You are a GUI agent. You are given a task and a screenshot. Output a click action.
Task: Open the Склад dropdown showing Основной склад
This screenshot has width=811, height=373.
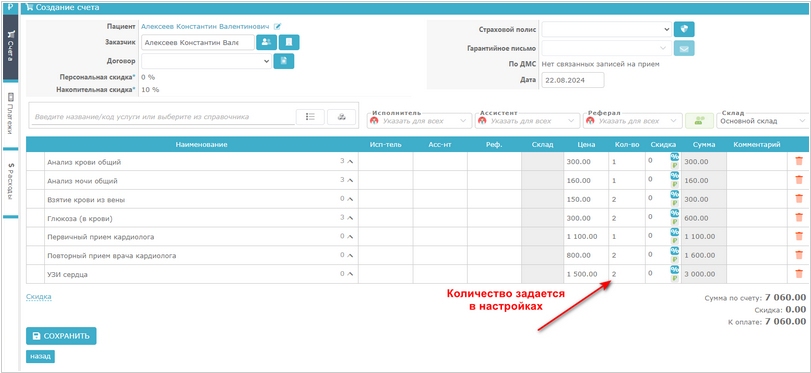(x=762, y=121)
